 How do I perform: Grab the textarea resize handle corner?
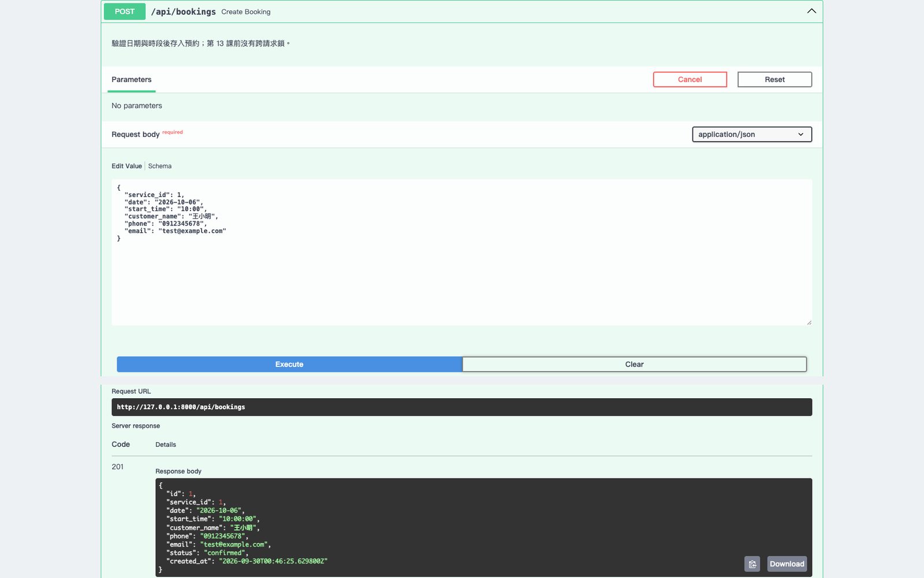pos(809,323)
